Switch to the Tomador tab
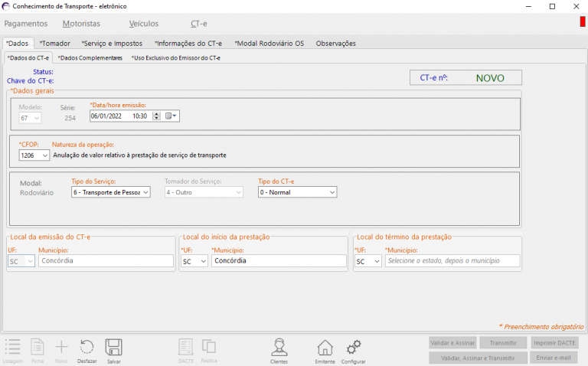Viewport: 588px width, 366px height. pos(55,44)
